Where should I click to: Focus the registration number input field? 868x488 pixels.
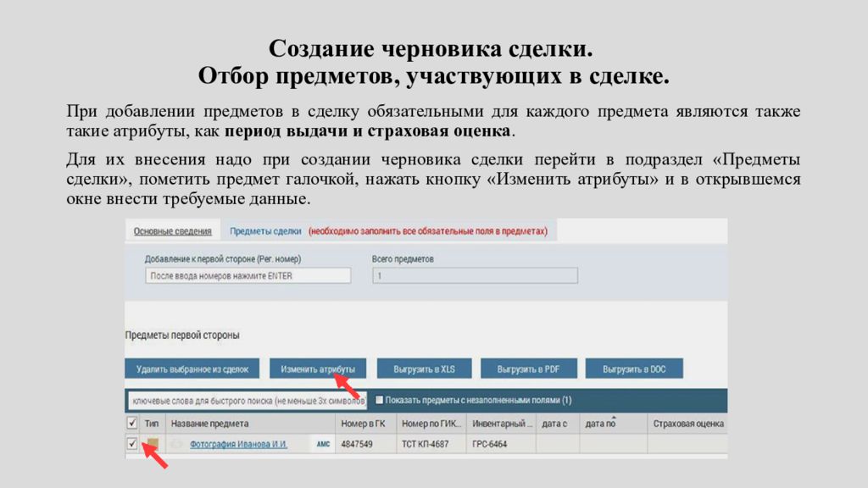(247, 275)
